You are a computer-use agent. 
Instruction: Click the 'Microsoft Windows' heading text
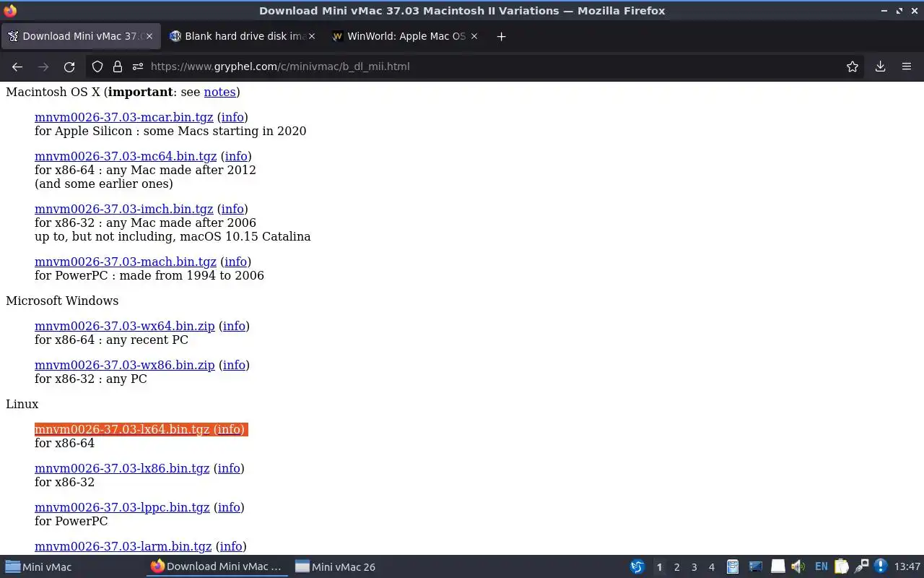click(x=62, y=301)
